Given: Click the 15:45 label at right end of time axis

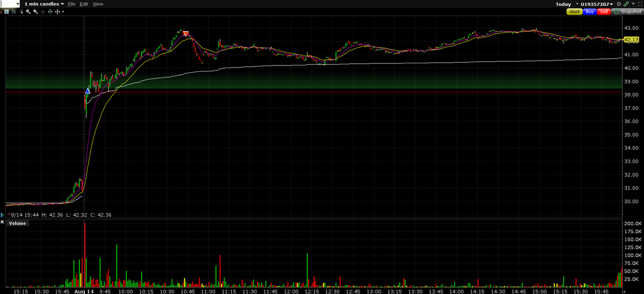Looking at the screenshot, I should (x=602, y=291).
